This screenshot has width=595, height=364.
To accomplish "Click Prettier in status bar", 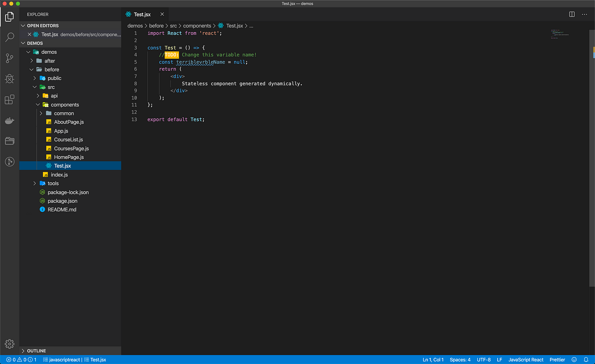I will 557,360.
